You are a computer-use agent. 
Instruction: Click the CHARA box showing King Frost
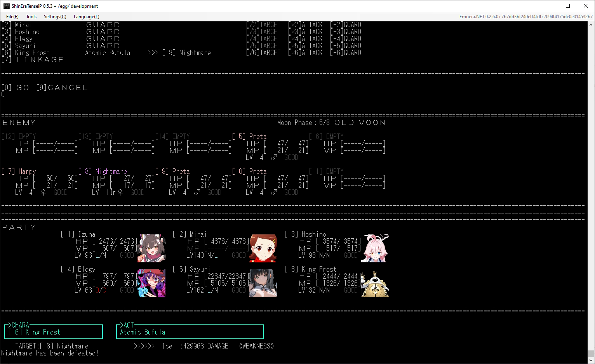click(x=54, y=332)
